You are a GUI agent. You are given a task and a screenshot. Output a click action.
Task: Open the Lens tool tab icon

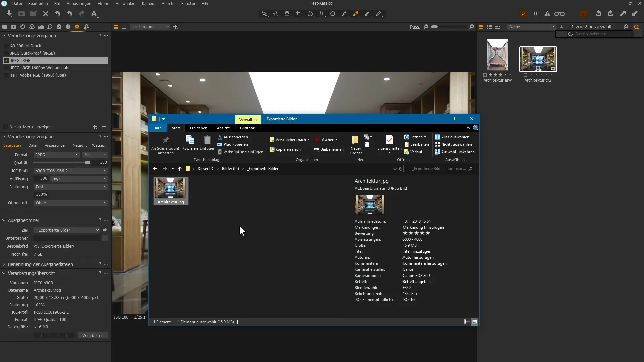(x=23, y=27)
